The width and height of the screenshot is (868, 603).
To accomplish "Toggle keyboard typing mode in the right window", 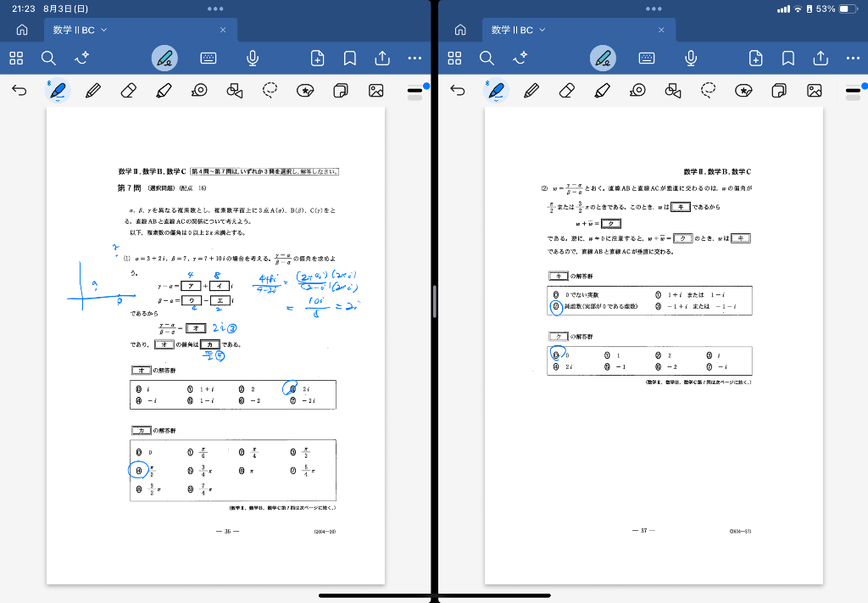I will tap(647, 59).
